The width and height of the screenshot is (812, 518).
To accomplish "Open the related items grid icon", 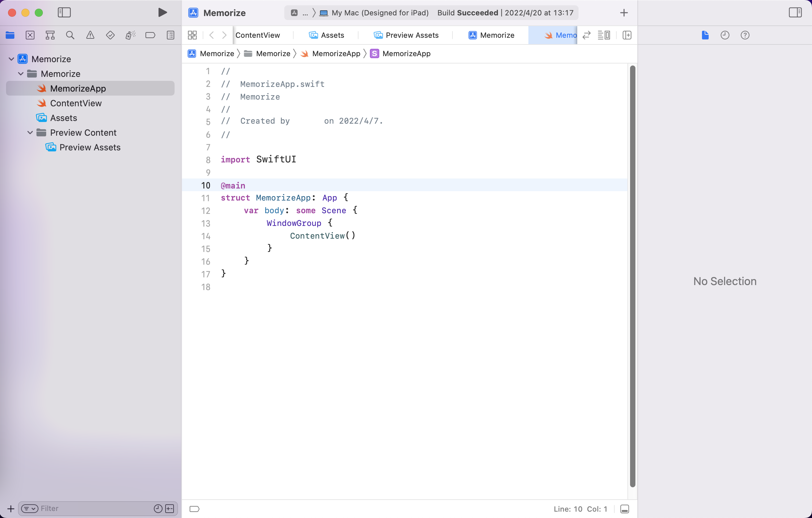I will point(192,35).
